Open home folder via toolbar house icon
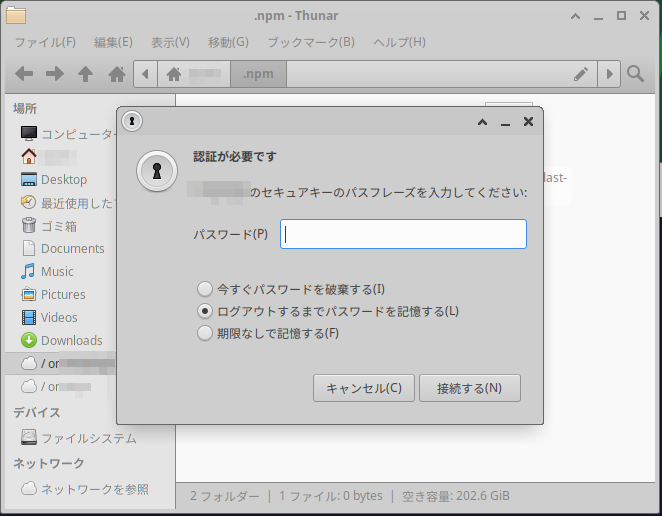The height and width of the screenshot is (516, 662). coord(117,74)
